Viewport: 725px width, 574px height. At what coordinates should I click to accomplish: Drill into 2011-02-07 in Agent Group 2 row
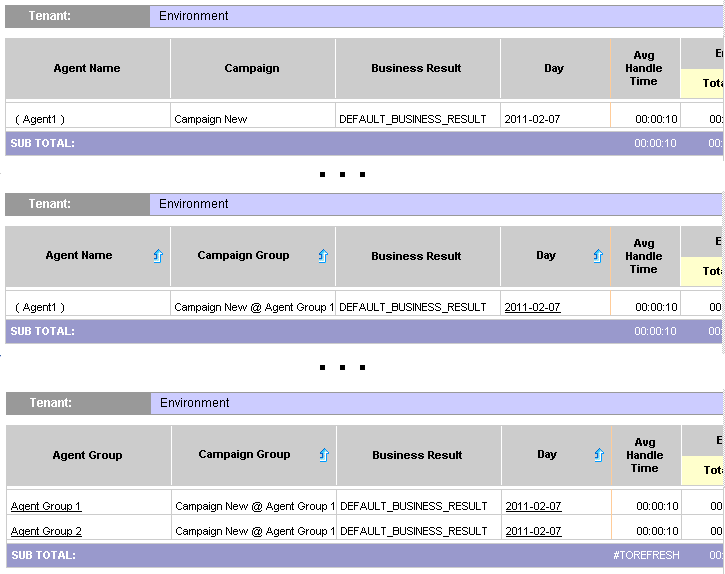click(533, 531)
